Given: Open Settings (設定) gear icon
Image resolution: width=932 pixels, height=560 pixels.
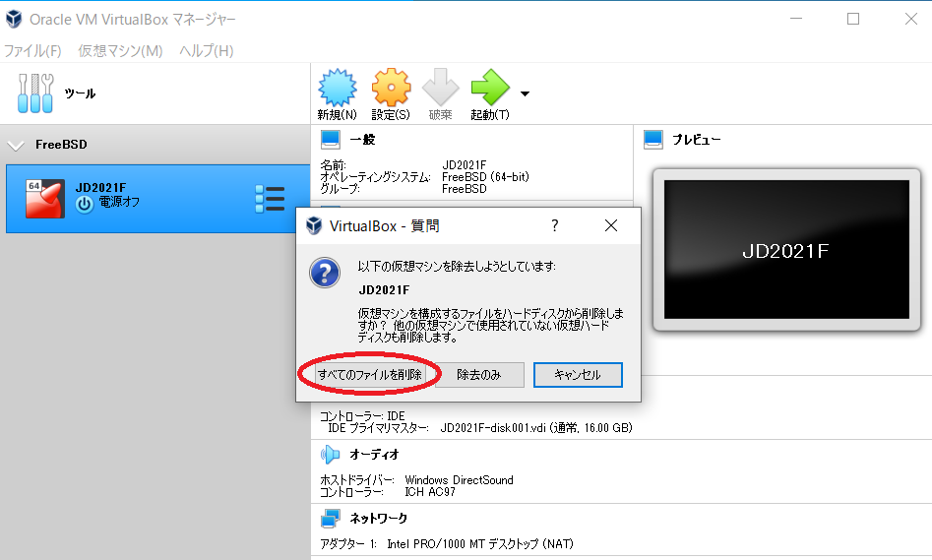Looking at the screenshot, I should pos(391,90).
